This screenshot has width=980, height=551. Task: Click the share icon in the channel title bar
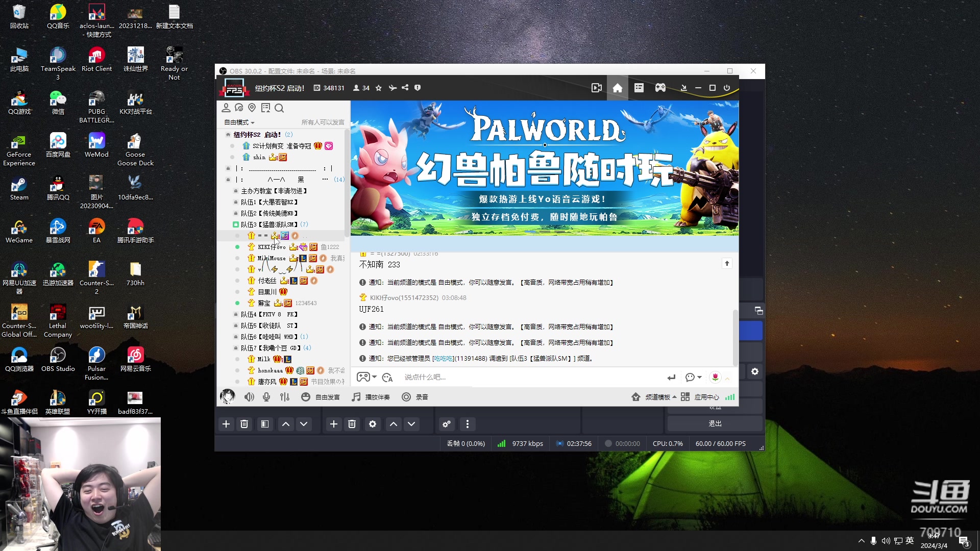405,88
